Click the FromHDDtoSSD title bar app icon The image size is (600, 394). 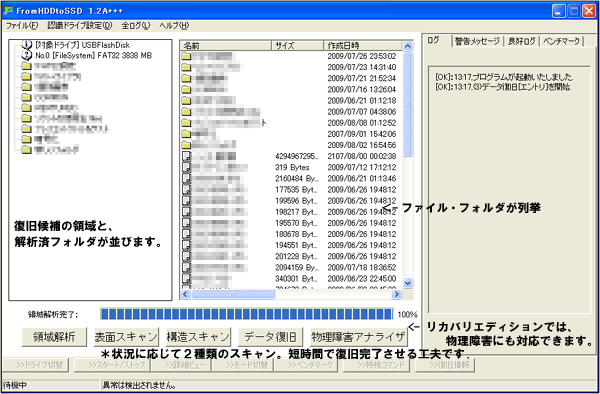pyautogui.click(x=8, y=10)
